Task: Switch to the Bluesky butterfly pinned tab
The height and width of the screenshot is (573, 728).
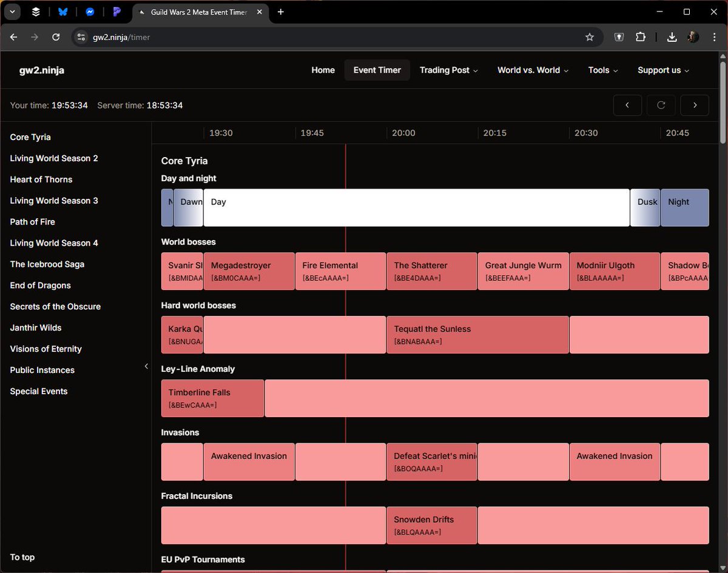Action: tap(62, 12)
